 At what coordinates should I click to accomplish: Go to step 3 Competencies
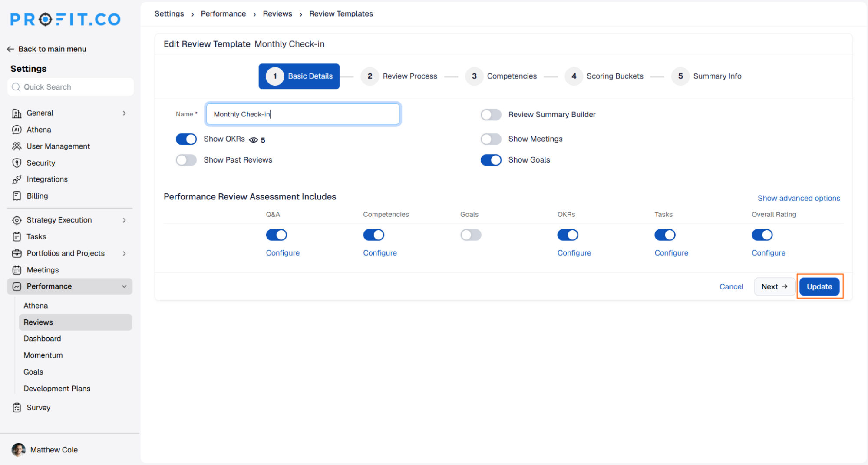[502, 76]
